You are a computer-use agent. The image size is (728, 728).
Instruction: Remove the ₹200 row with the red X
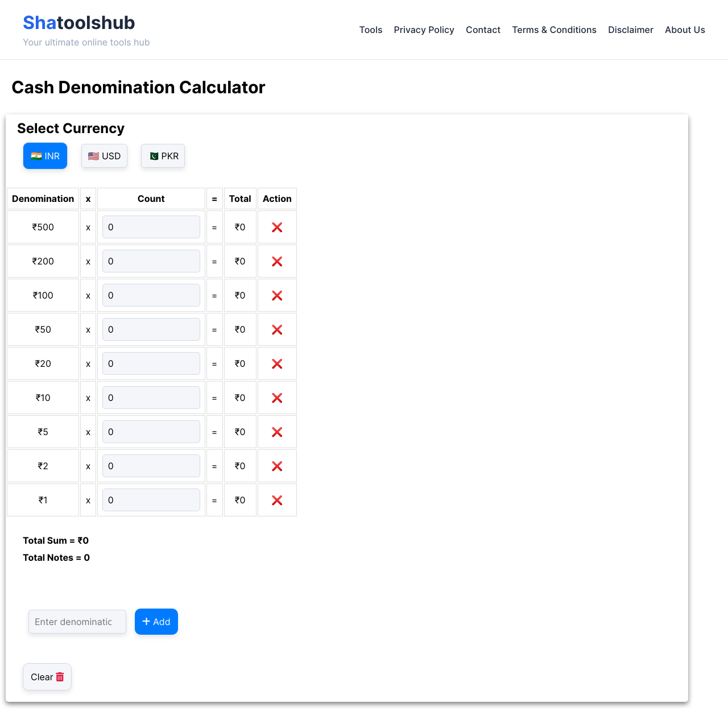(x=277, y=261)
